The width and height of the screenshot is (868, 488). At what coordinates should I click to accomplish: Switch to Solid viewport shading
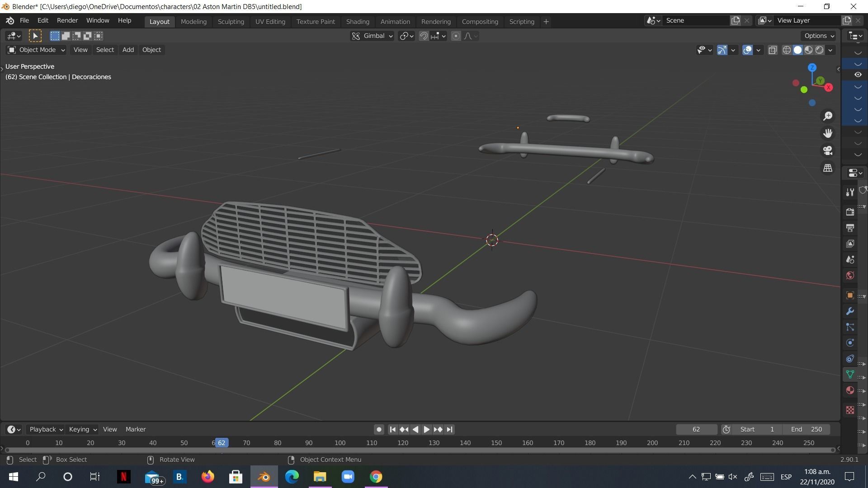pos(798,50)
